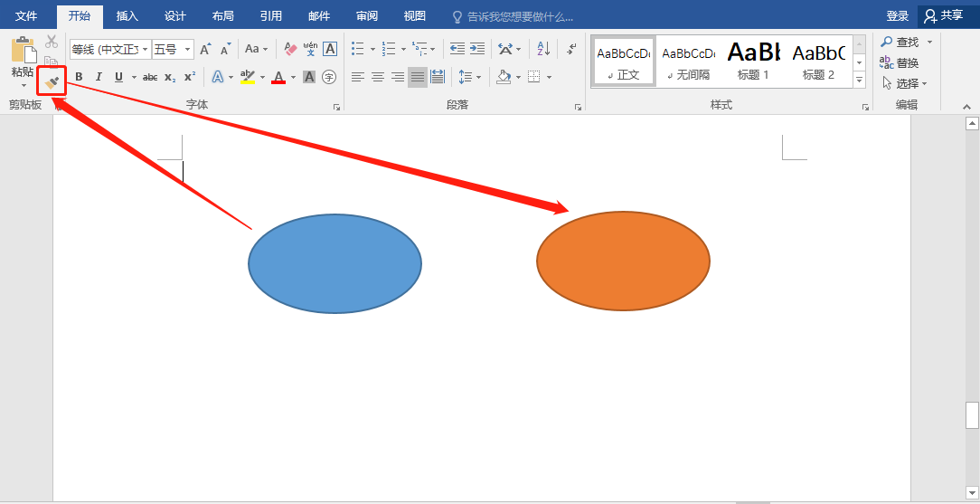
Task: Click the Format Painter brush icon
Action: (52, 81)
